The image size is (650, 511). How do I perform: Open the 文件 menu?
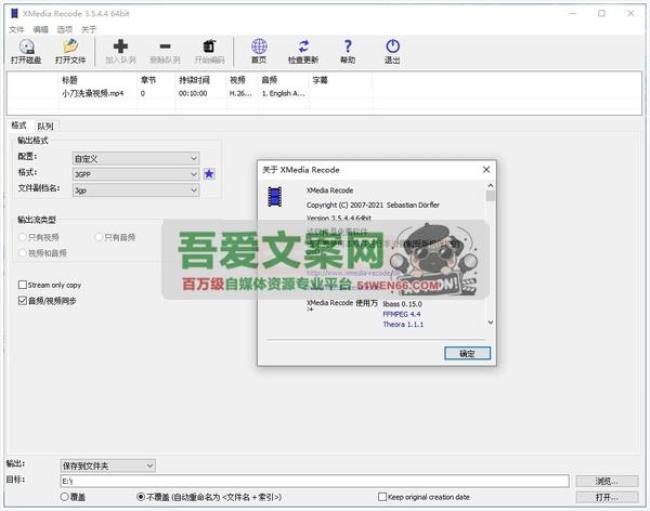pyautogui.click(x=17, y=29)
